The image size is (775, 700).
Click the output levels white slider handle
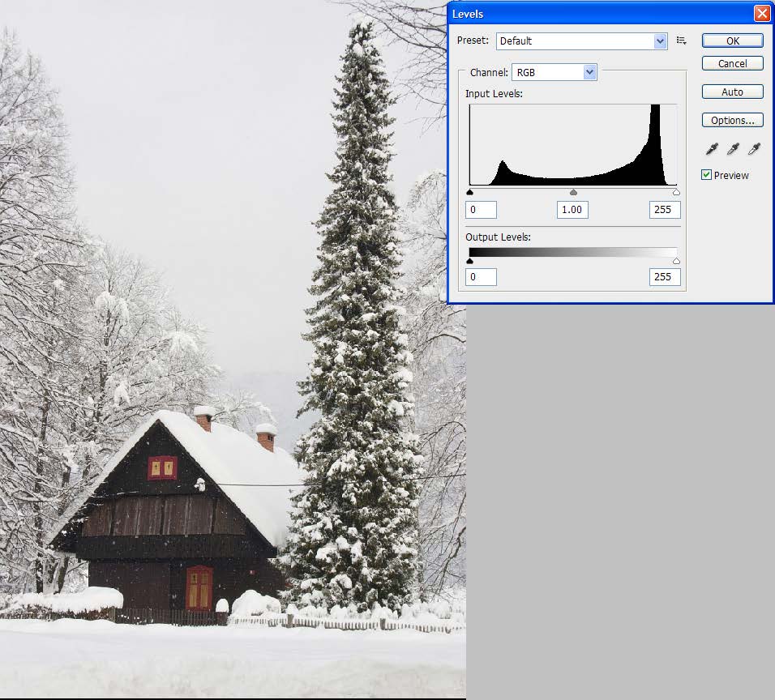coord(676,261)
